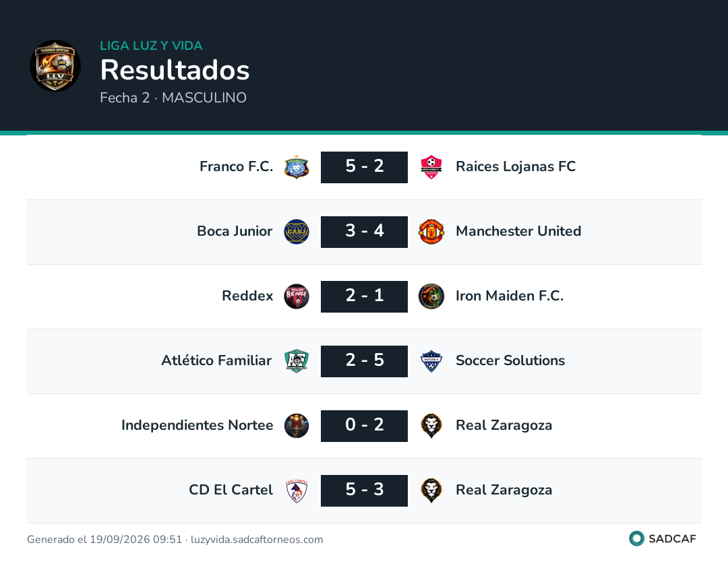Click the SADCAF logo in footer
This screenshot has height=574, width=728.
click(x=663, y=538)
